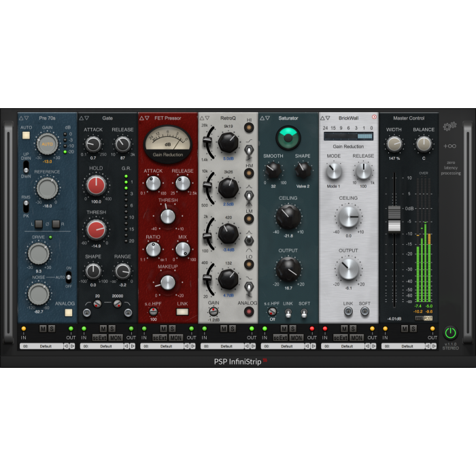
Task: Click up triangle on FET Pressor module
Action: [141, 118]
